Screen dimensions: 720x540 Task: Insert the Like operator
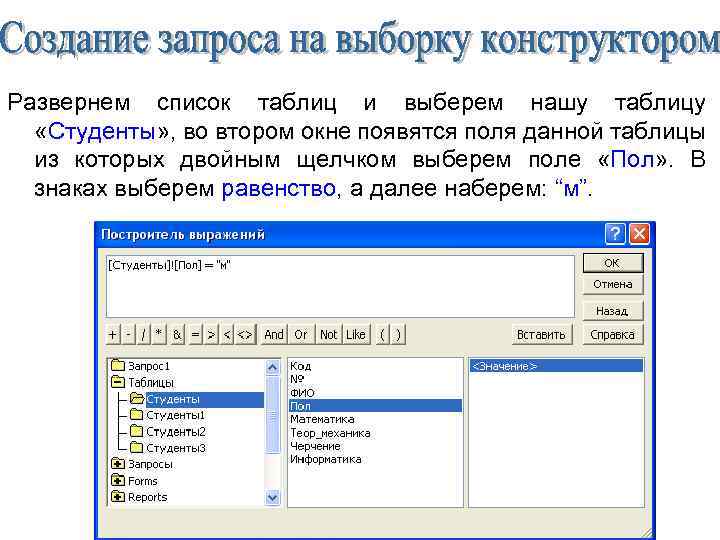tap(356, 335)
